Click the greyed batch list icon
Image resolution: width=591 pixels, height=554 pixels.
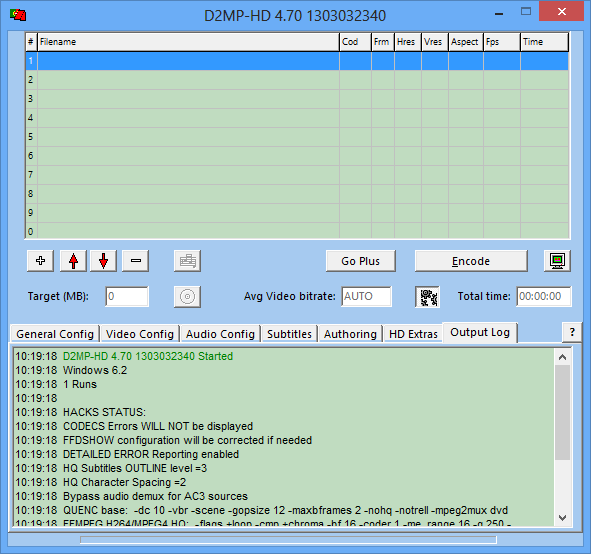[187, 260]
